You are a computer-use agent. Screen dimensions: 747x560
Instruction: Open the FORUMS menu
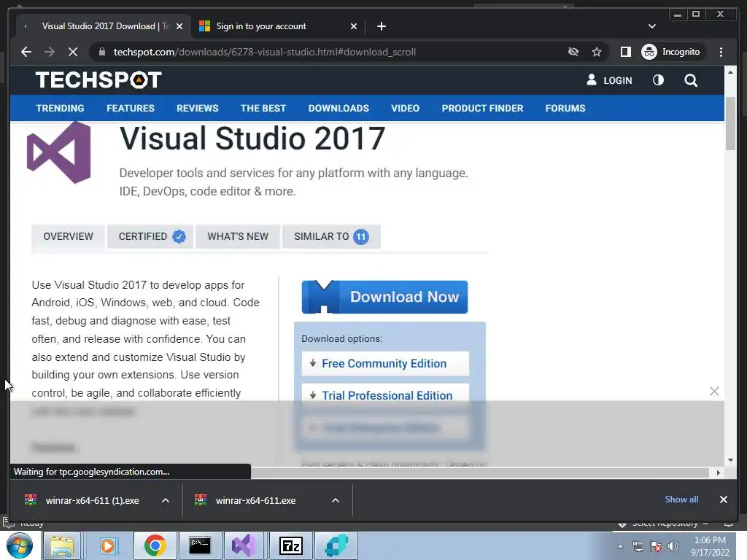565,108
